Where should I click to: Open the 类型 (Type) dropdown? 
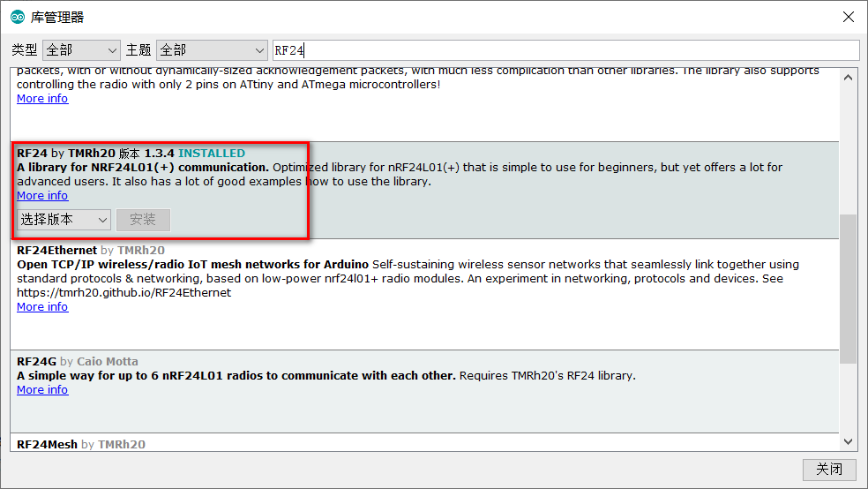tap(81, 50)
